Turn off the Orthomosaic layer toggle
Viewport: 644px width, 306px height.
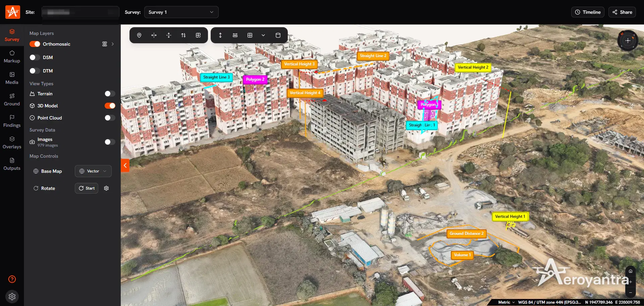[35, 44]
